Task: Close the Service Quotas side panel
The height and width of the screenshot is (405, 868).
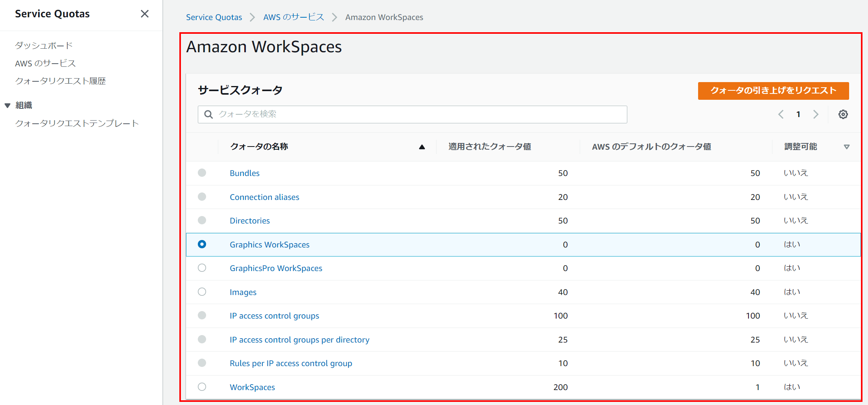Action: pos(145,14)
